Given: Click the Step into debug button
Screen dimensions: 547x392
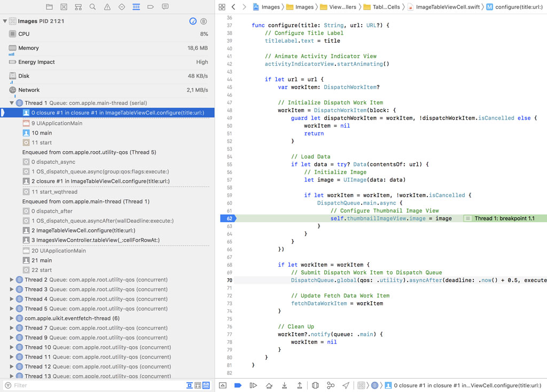Looking at the screenshot, I should (x=285, y=385).
